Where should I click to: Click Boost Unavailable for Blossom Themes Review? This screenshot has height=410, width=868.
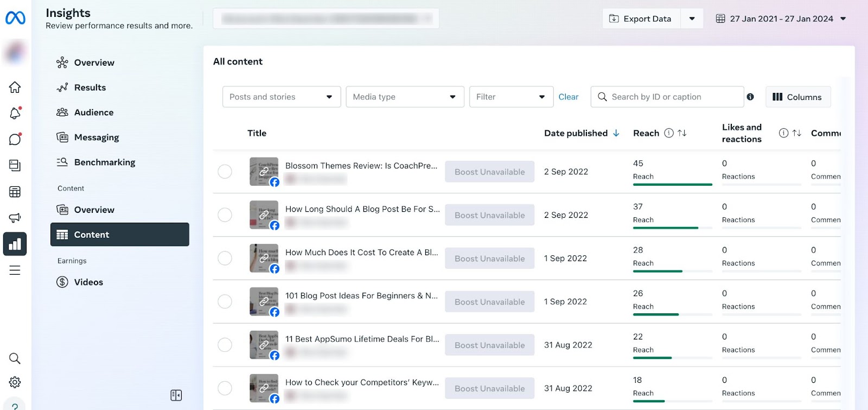tap(490, 172)
